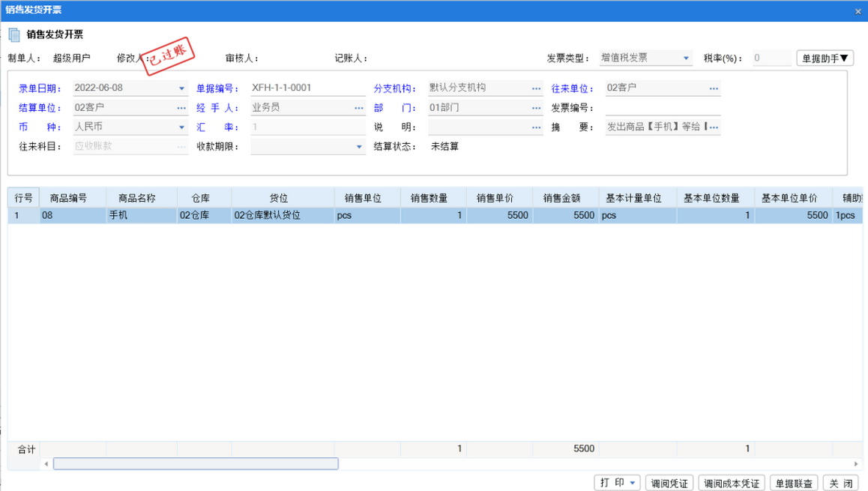Screen dimensions: 868x491
Task: Expand the 收款期限 dropdown
Action: tap(359, 147)
